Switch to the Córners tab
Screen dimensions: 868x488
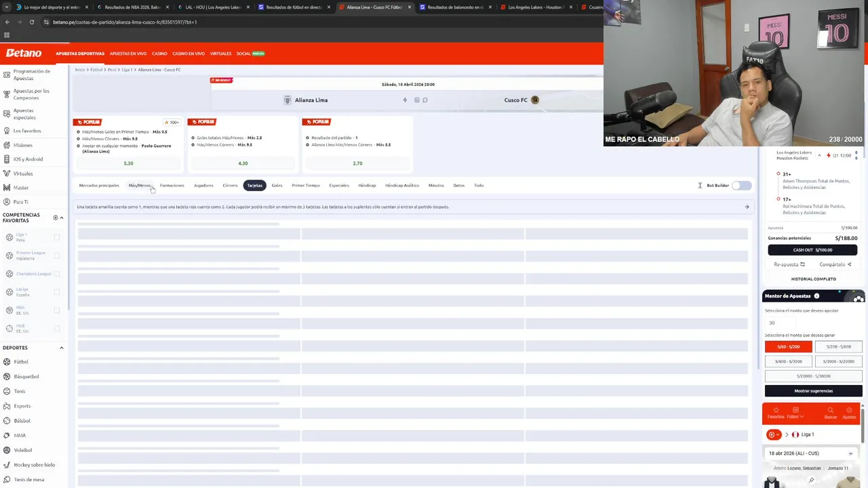[230, 185]
